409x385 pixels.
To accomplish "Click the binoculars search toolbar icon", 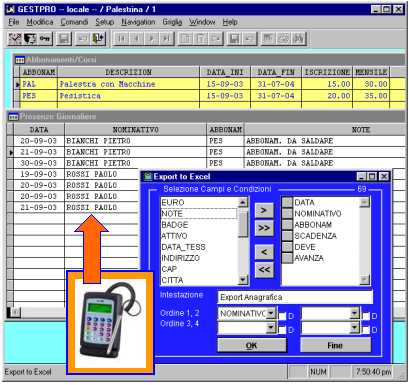I will [x=299, y=39].
